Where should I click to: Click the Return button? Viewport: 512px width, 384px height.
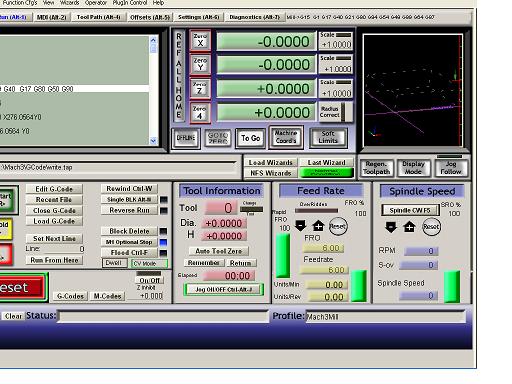241,263
